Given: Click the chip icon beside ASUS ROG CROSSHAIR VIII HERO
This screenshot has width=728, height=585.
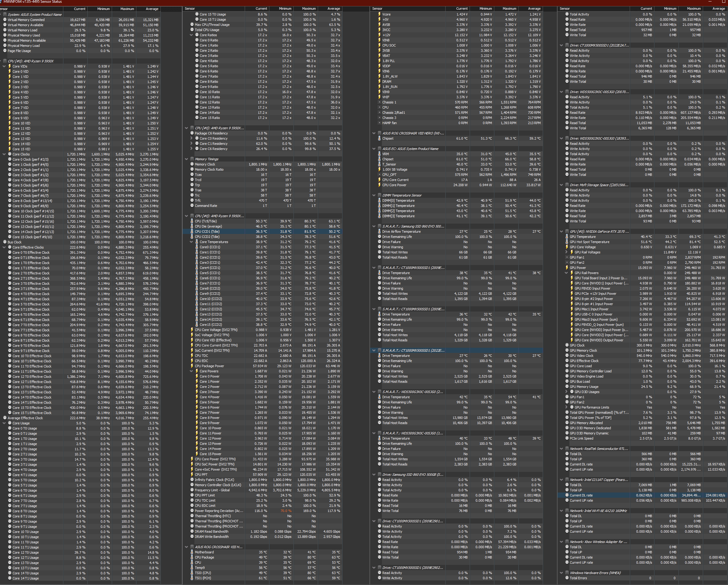Looking at the screenshot, I should (379, 133).
